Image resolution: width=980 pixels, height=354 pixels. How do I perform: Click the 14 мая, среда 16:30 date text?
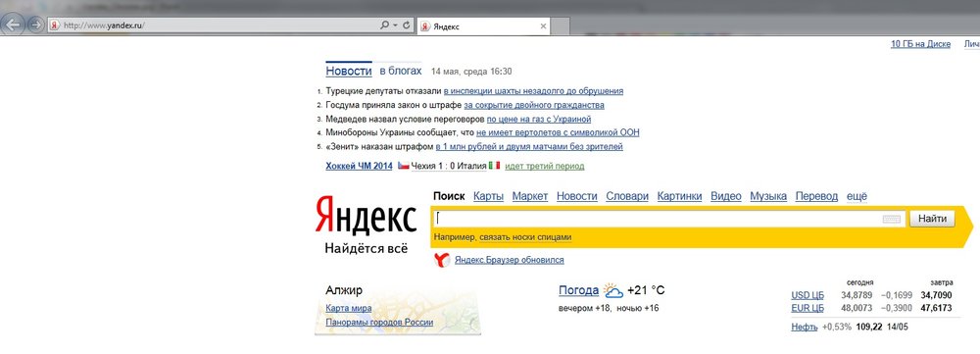coord(472,72)
